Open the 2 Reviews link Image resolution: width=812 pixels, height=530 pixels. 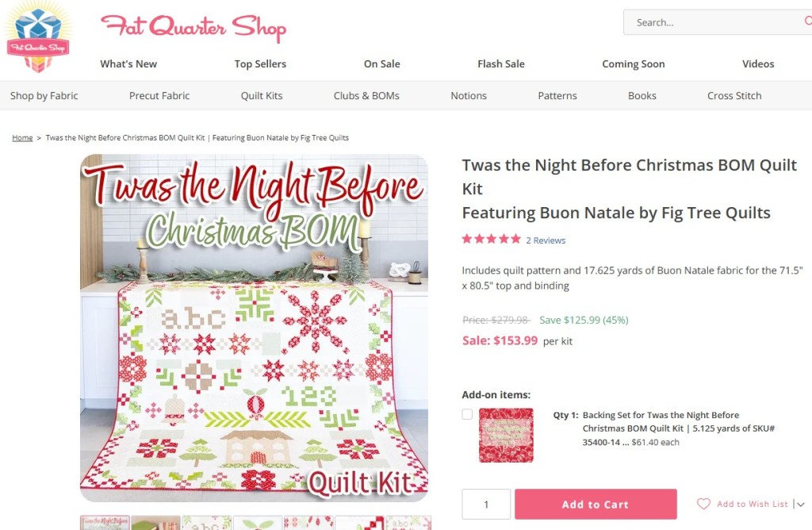[x=546, y=240]
